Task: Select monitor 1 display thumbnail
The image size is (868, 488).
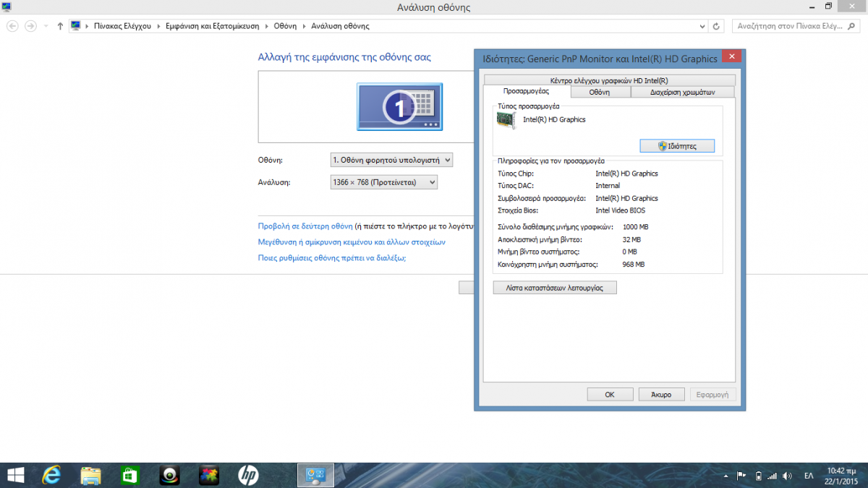Action: click(x=399, y=106)
